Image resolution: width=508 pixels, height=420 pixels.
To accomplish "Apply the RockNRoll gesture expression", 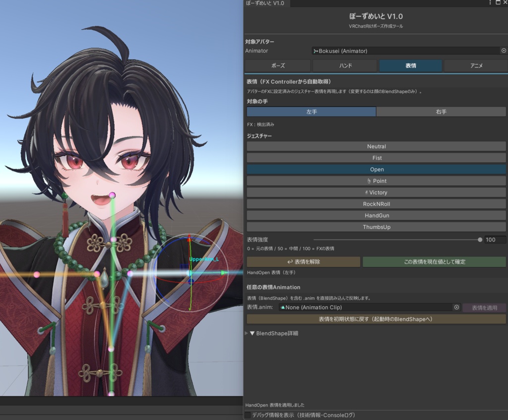I will point(376,204).
